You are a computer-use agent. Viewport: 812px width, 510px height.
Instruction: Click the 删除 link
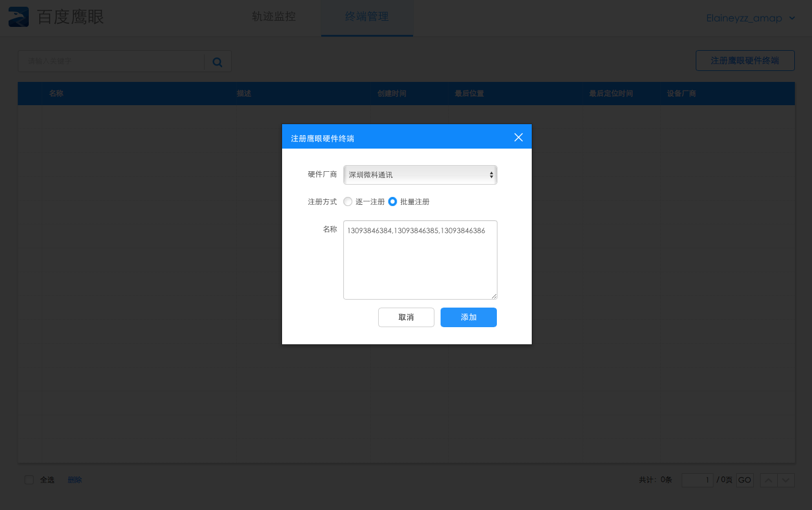pyautogui.click(x=75, y=480)
